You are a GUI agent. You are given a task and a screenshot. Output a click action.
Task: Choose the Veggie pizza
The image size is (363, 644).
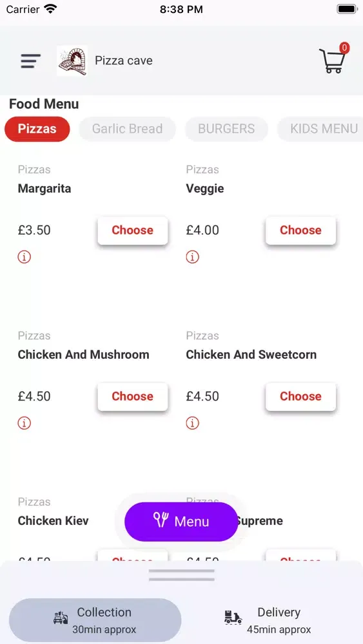click(x=300, y=231)
